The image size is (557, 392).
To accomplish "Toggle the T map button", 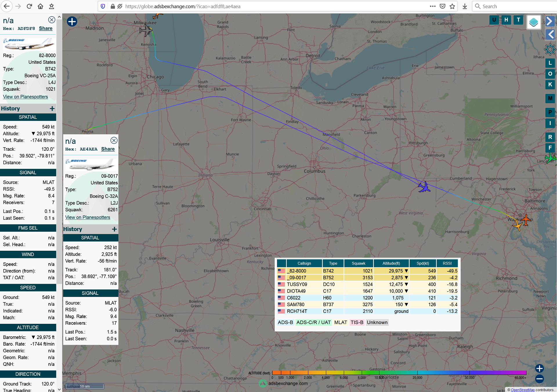I will pos(518,20).
